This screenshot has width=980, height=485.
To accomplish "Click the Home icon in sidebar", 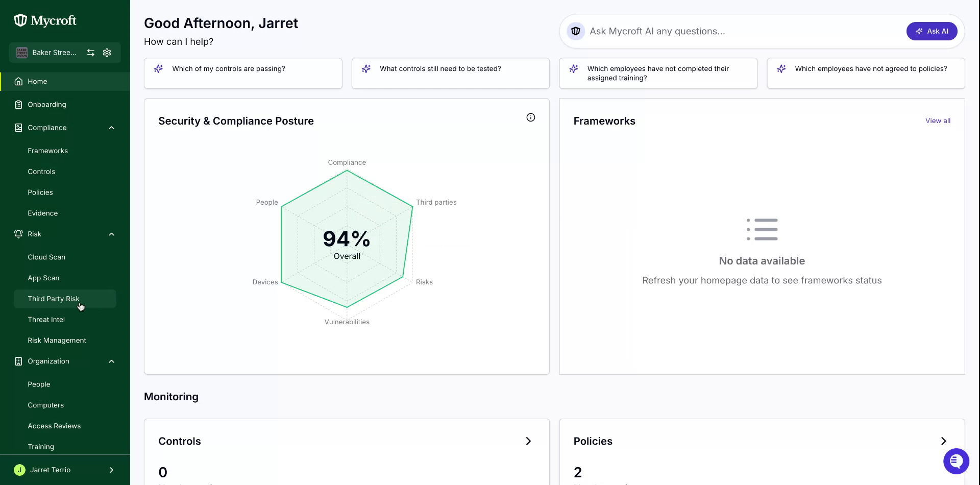I will (18, 81).
